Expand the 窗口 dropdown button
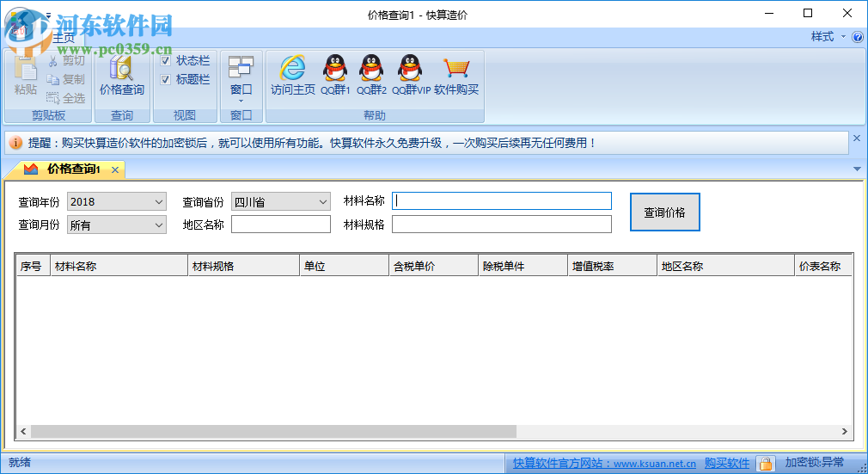The height and width of the screenshot is (474, 868). [x=241, y=79]
